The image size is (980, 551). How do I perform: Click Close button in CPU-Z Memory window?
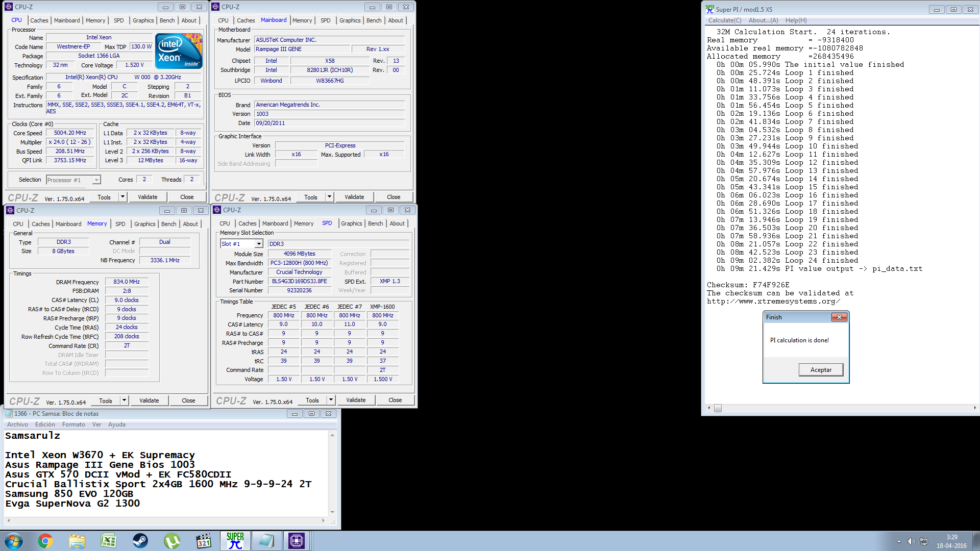(x=188, y=400)
